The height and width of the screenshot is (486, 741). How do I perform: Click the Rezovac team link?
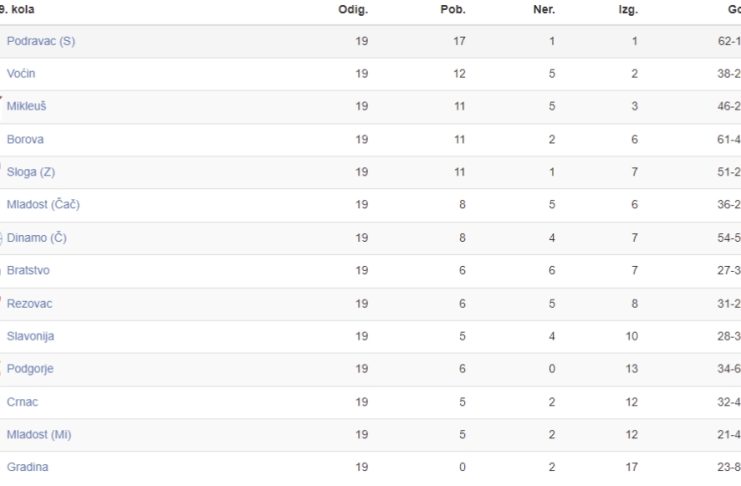click(x=29, y=304)
